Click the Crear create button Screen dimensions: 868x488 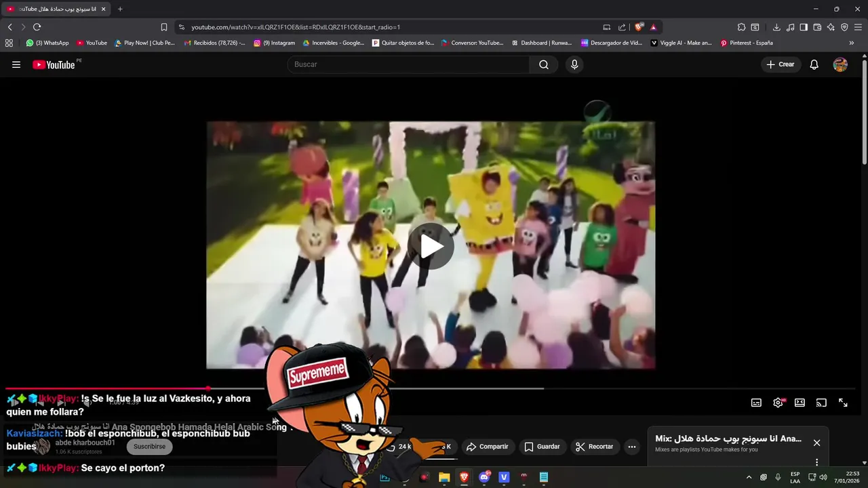[781, 64]
